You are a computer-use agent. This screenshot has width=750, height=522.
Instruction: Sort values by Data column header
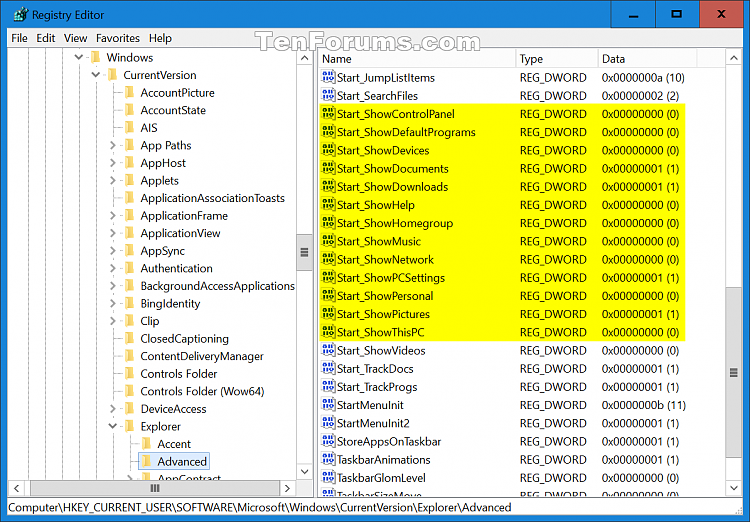pyautogui.click(x=647, y=59)
